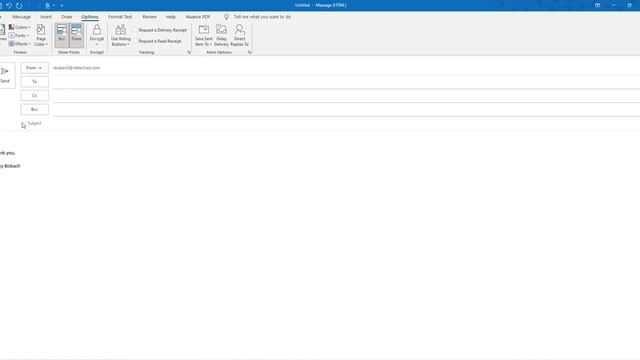Go to the Review tab
Viewport: 640px width, 360px height.
[x=149, y=17]
